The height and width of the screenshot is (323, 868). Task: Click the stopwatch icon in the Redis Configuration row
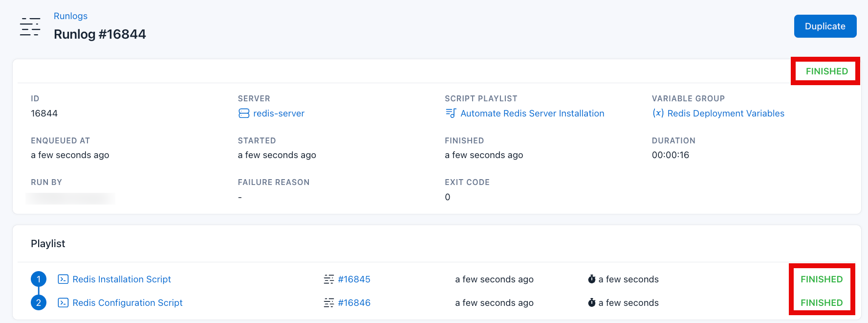coord(591,303)
